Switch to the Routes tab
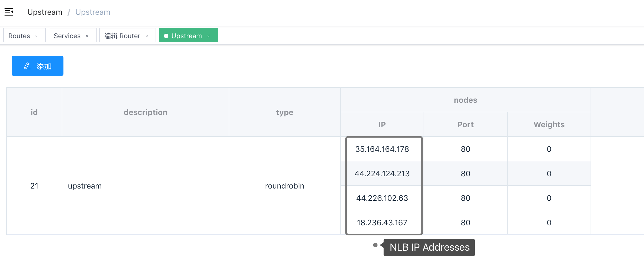 [19, 36]
